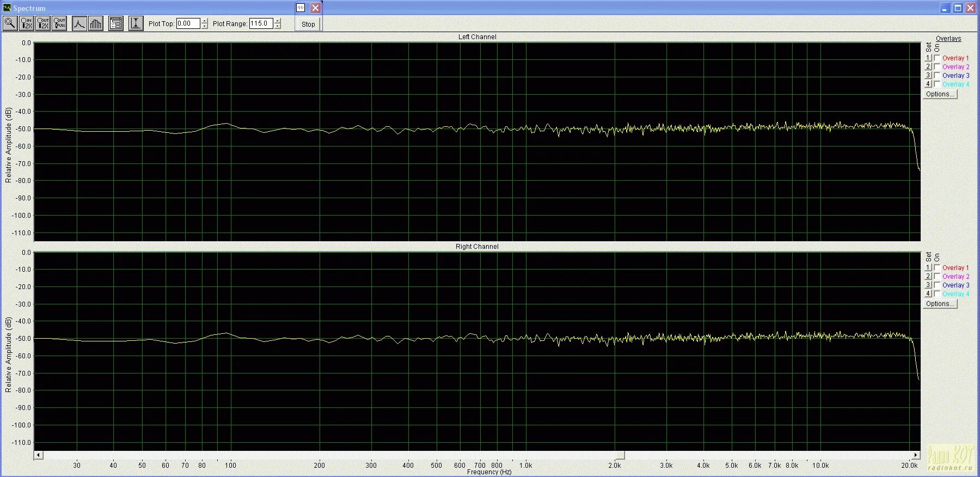This screenshot has height=477, width=980.
Task: Open Right Channel overlay Options
Action: pos(940,304)
